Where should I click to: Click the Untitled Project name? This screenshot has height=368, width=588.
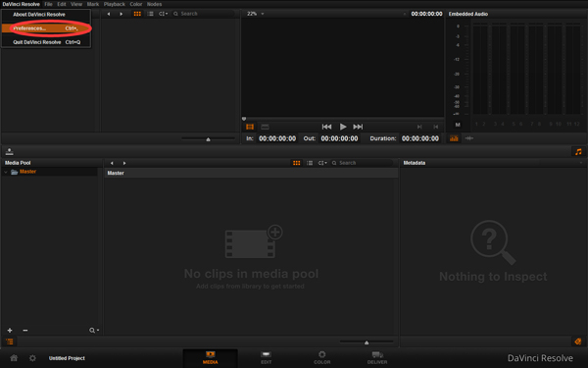(x=67, y=358)
